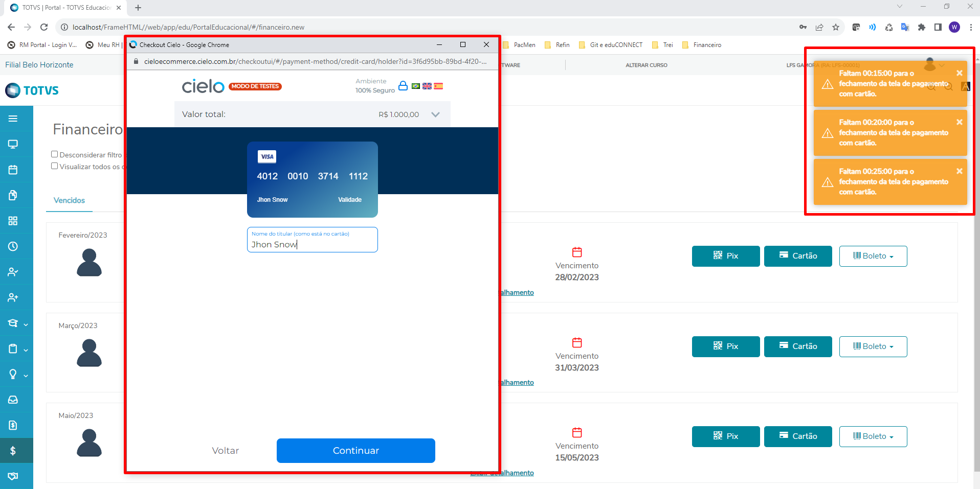Reload the TOTVS portal page

[44, 27]
